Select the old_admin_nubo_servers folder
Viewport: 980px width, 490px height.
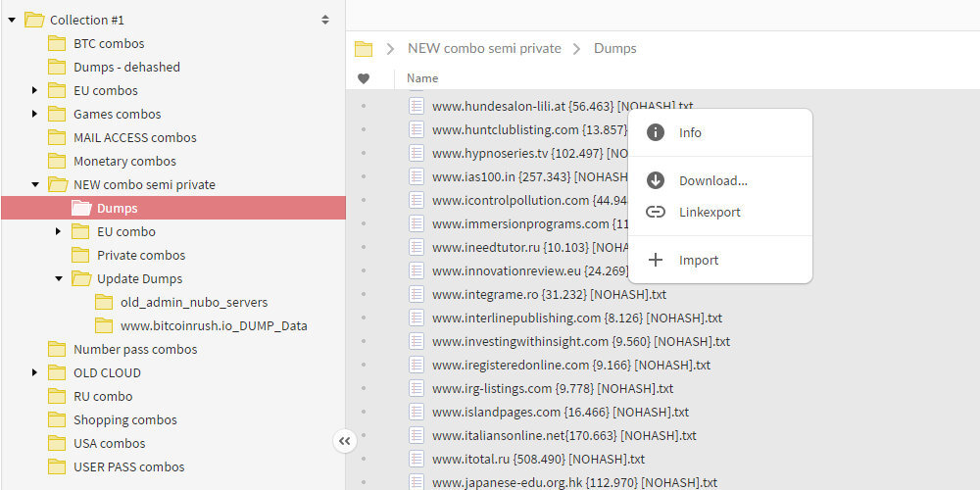pyautogui.click(x=193, y=302)
